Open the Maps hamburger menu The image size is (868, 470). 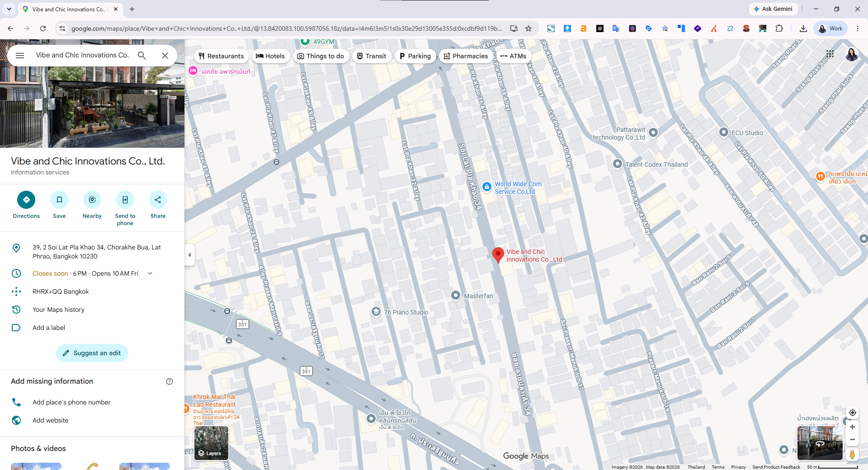(x=20, y=55)
